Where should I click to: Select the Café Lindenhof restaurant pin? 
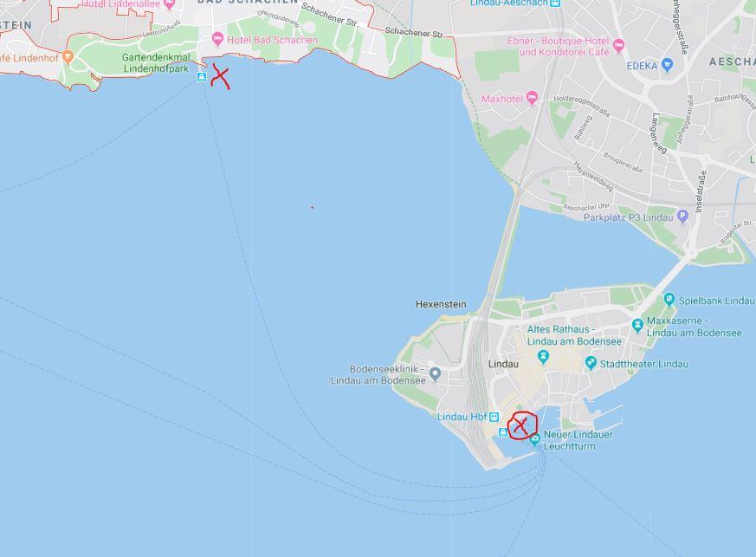tap(68, 57)
